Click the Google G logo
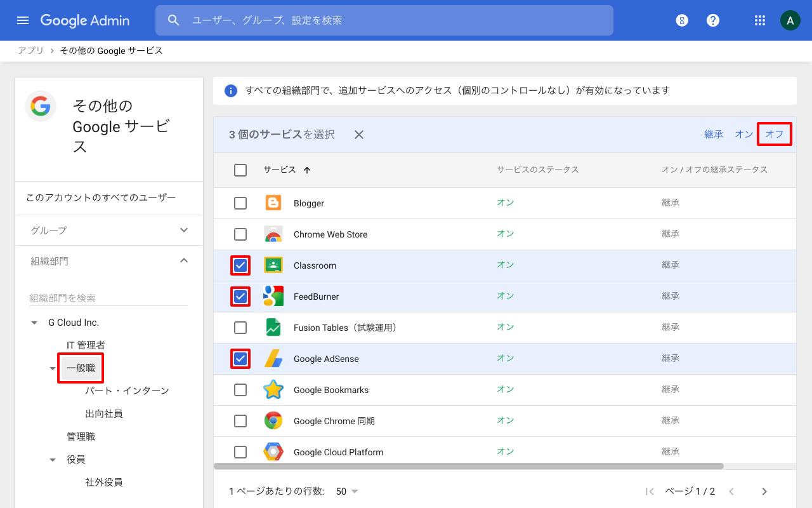 click(41, 106)
